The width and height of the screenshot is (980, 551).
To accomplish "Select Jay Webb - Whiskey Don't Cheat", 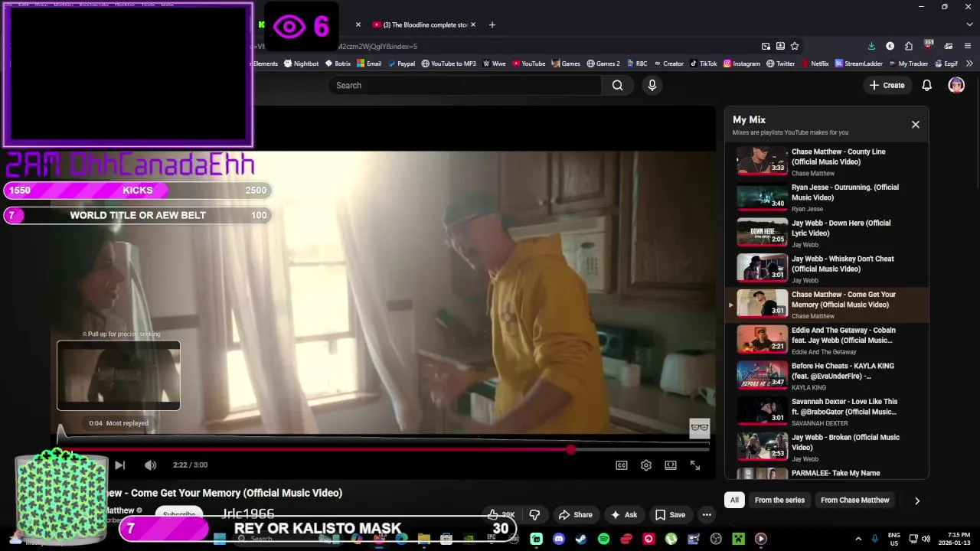I will point(827,269).
